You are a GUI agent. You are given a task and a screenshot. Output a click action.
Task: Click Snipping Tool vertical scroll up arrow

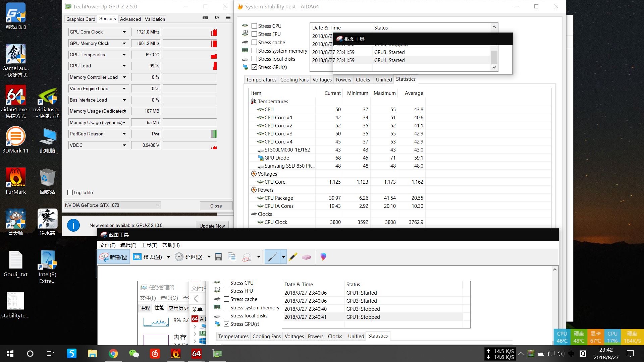[x=555, y=269]
